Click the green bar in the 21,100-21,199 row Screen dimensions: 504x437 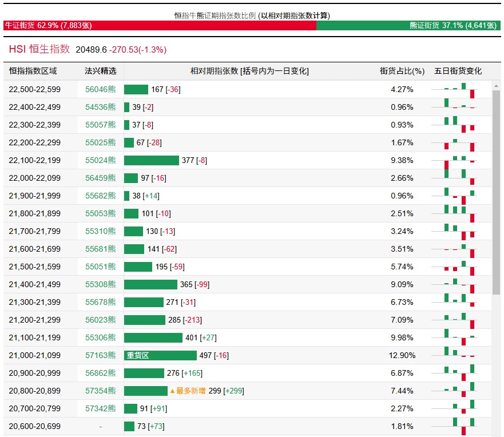pos(153,337)
